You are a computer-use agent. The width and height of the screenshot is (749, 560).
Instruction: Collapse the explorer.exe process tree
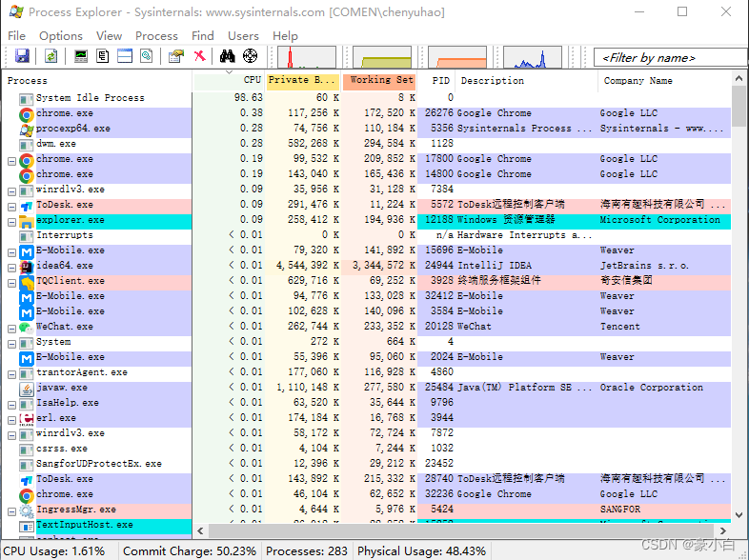(12, 223)
